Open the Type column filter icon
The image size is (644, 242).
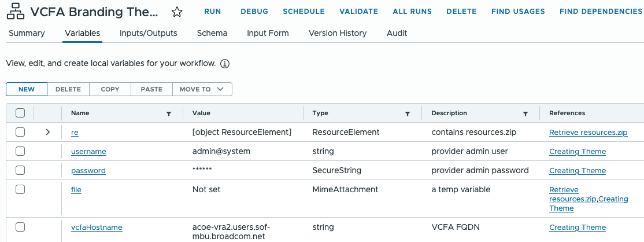coord(408,113)
